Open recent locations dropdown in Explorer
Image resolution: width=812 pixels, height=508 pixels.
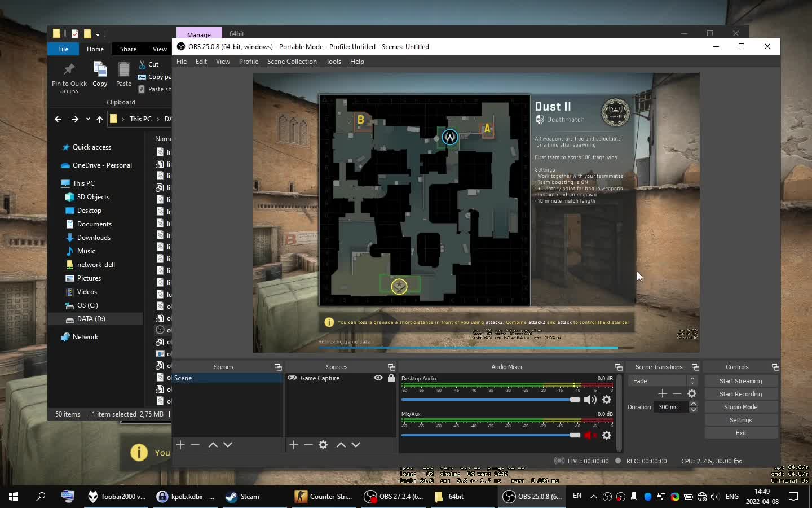pos(88,119)
